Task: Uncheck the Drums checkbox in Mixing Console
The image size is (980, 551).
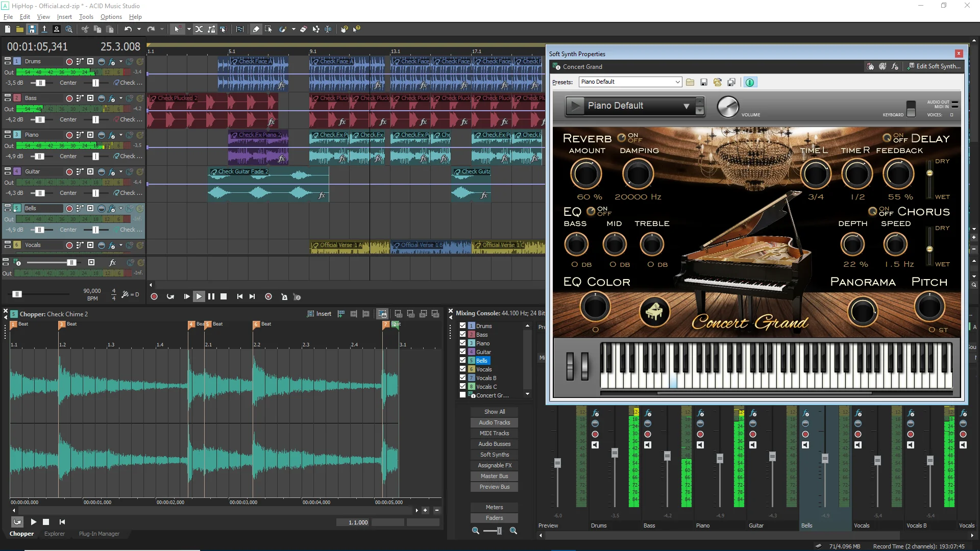Action: 463,325
